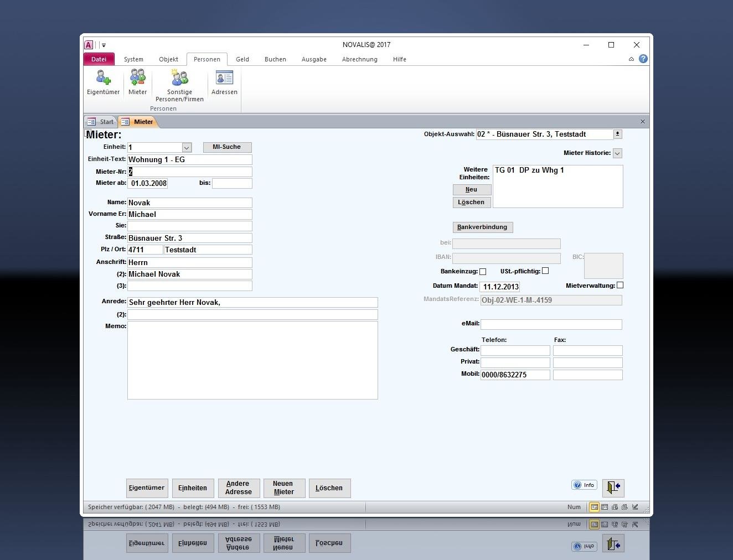Screen dimensions: 733x560
Task: Click the Geschäft Telefon field
Action: click(x=515, y=351)
